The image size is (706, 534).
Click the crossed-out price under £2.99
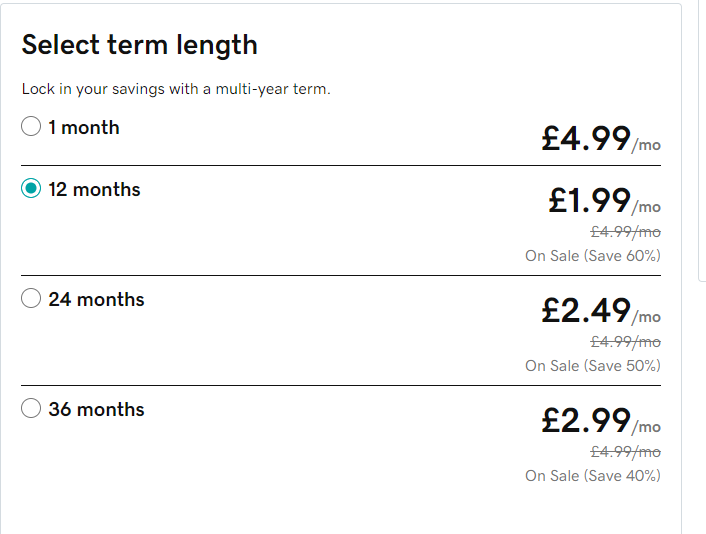[625, 452]
